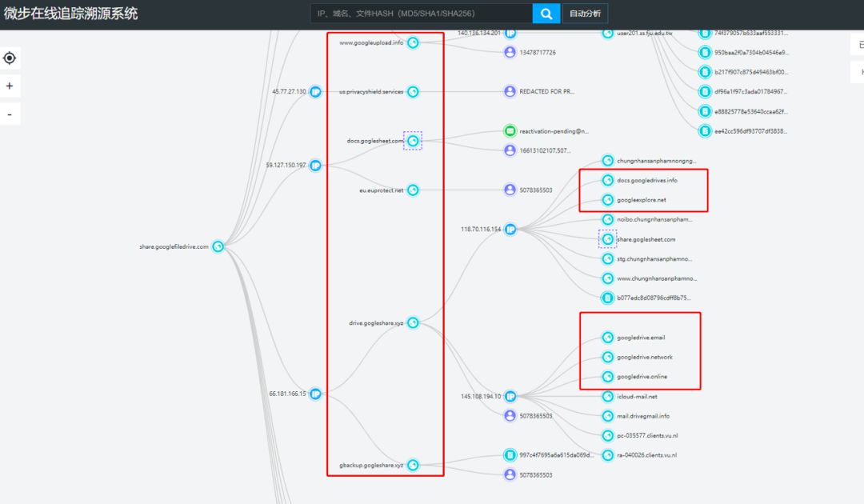
Task: Open the 微步在线追踪溯源系统 title link
Action: (70, 14)
